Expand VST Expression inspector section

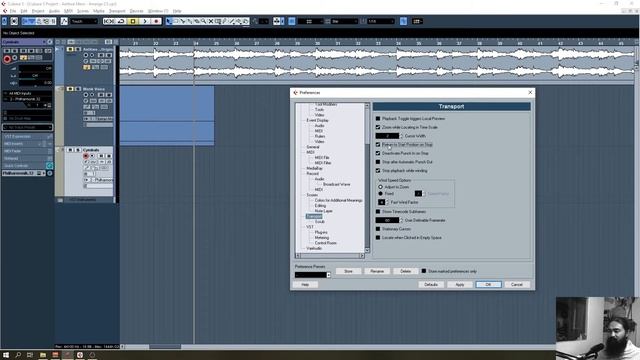(27, 136)
